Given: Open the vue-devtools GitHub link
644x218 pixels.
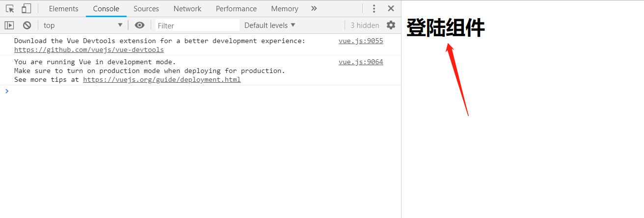Looking at the screenshot, I should (x=89, y=49).
